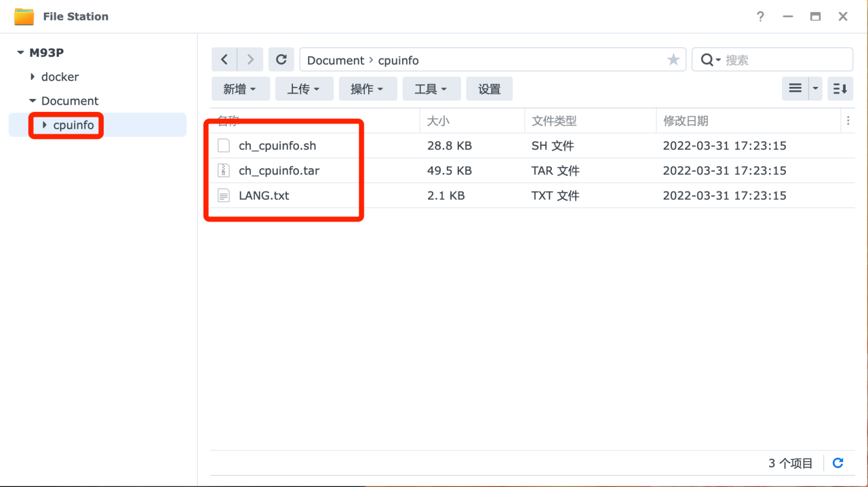Image resolution: width=868 pixels, height=487 pixels.
Task: Expand the view mode dropdown arrow
Action: [x=816, y=88]
